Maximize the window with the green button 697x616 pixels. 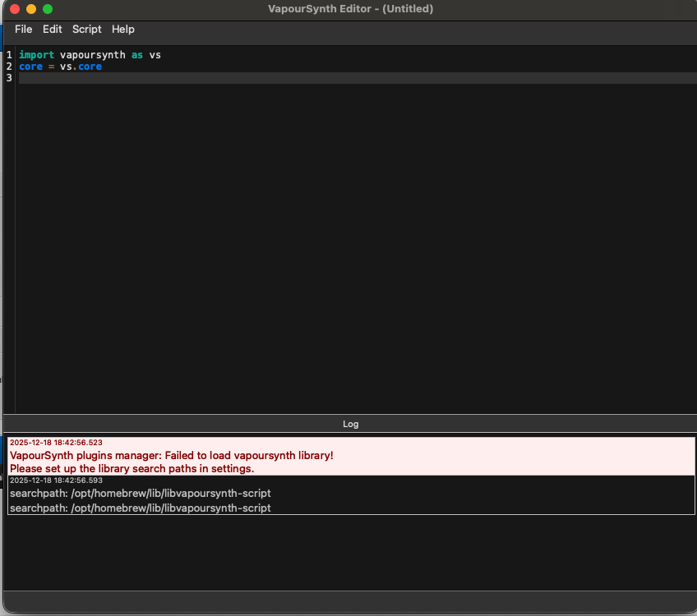click(x=48, y=9)
